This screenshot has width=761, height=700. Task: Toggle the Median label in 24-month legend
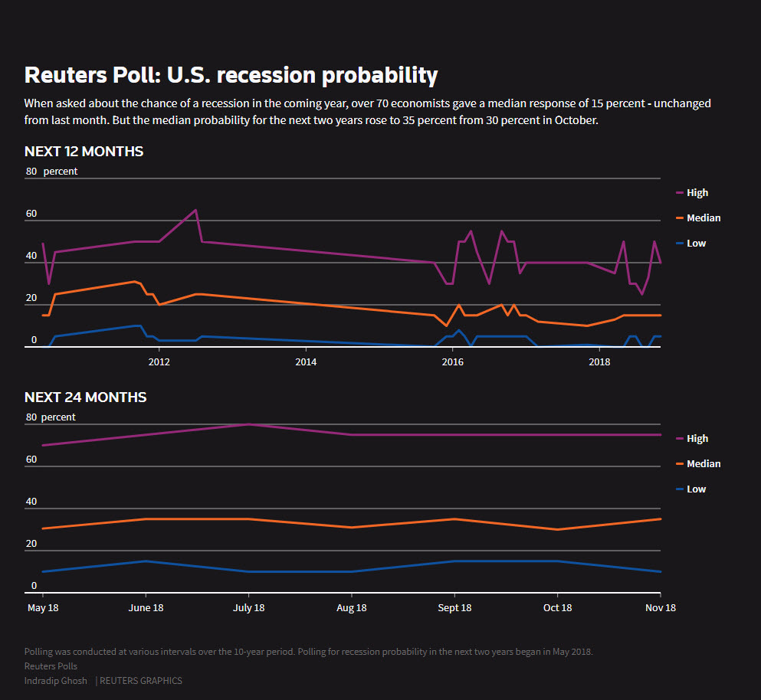[704, 464]
